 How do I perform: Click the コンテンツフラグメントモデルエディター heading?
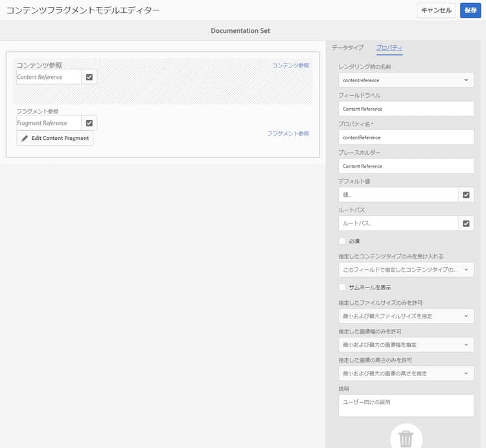coord(83,10)
